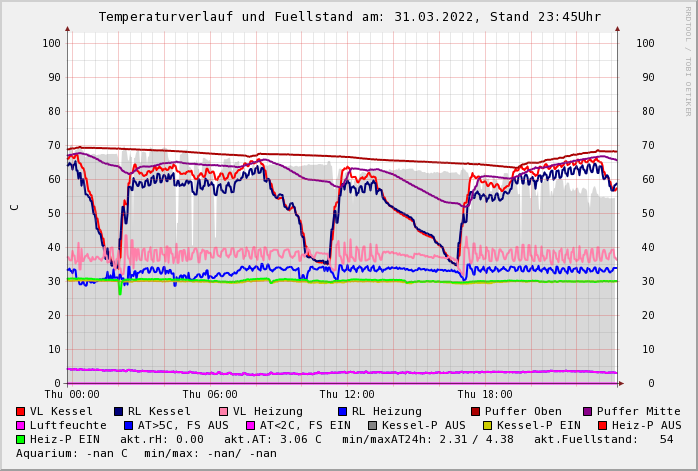Viewport: 698px width, 471px height.
Task: Click the gray Kessel-P AUS swatch
Action: tap(372, 425)
